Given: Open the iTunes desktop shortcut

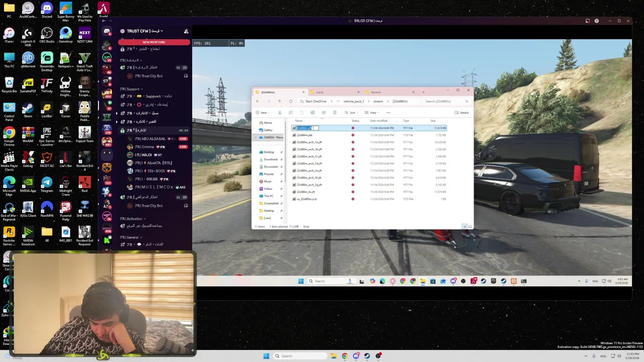Looking at the screenshot, I should coord(9,35).
